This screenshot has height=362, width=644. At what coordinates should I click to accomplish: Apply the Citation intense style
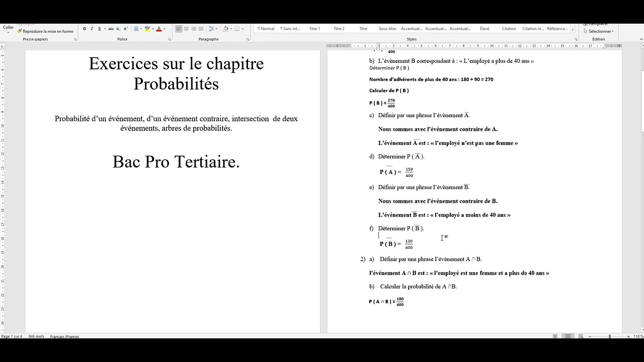[533, 29]
